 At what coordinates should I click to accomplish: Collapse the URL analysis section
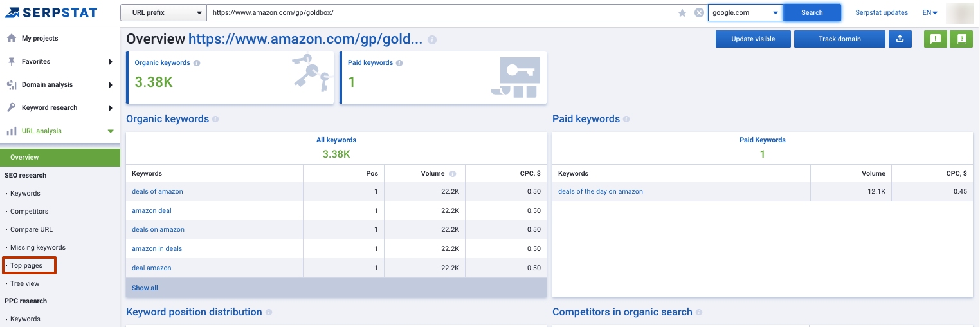(60, 131)
